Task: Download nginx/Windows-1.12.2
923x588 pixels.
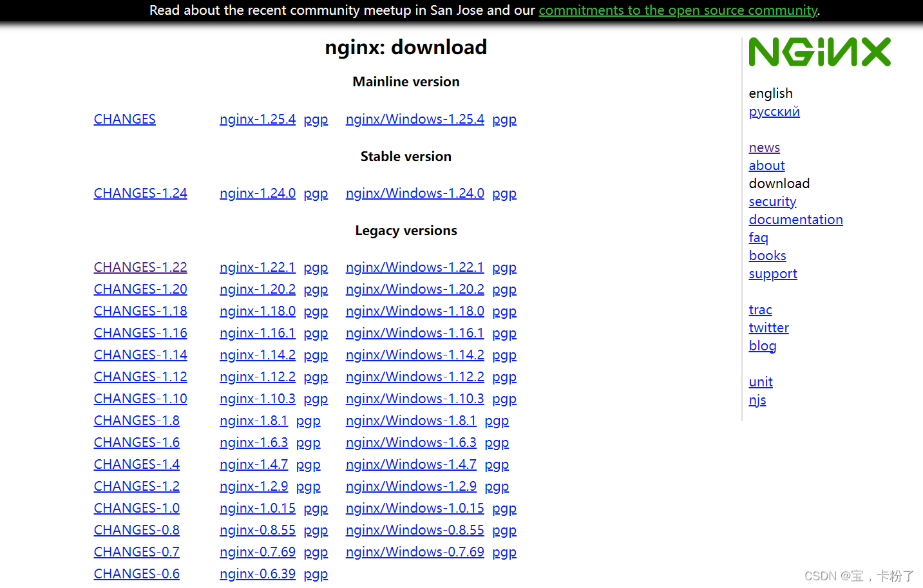Action: [415, 377]
